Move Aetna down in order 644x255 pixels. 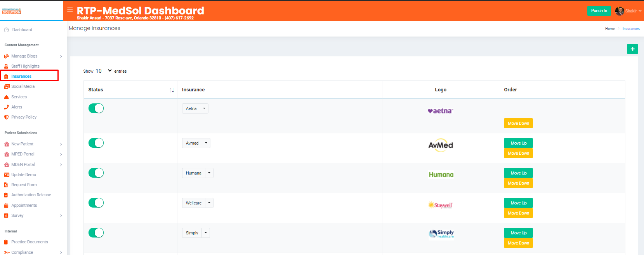[x=518, y=123]
